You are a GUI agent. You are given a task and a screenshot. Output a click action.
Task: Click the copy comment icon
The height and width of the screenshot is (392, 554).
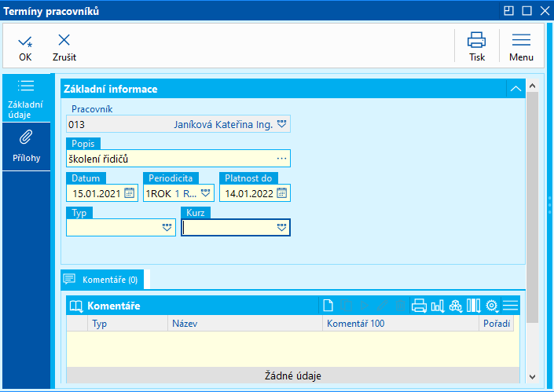[346, 306]
